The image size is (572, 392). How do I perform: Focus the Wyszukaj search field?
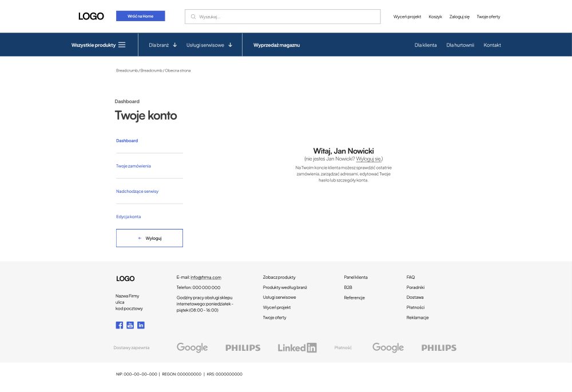[283, 17]
